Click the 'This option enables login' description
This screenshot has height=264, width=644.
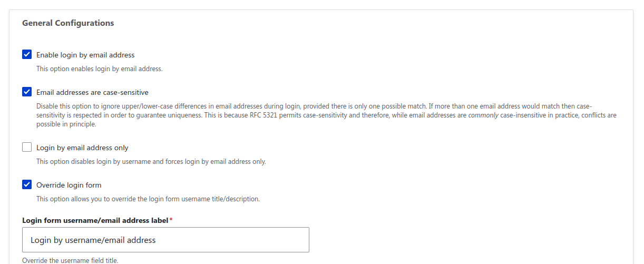(x=99, y=69)
